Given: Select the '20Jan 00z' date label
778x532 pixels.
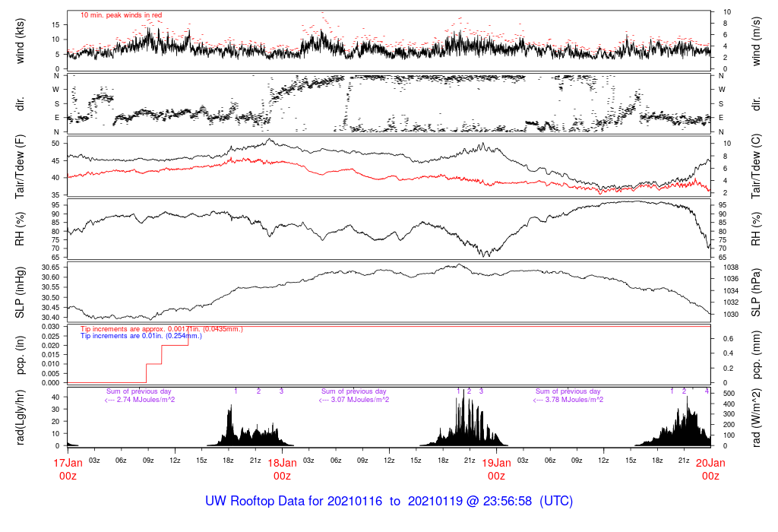Looking at the screenshot, I should (x=710, y=469).
